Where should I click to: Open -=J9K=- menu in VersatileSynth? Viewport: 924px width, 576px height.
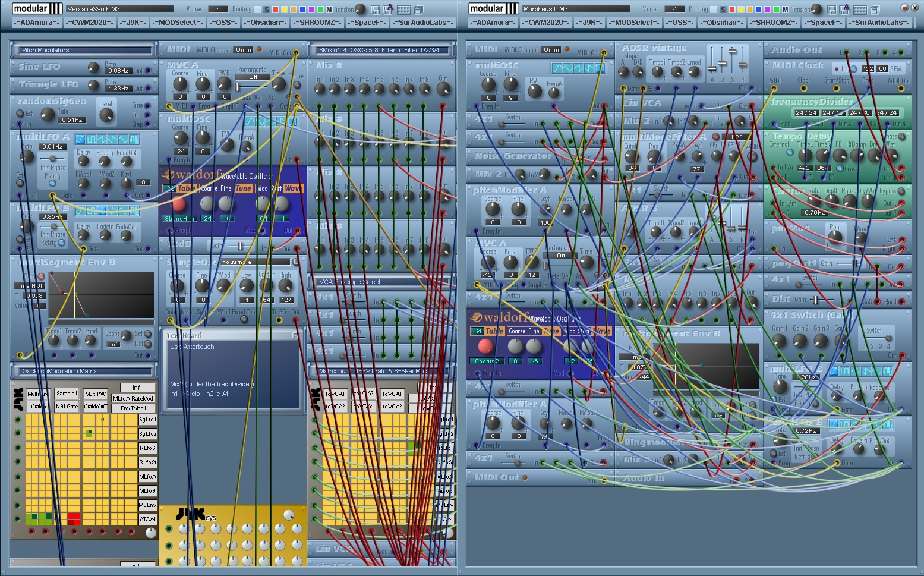pyautogui.click(x=133, y=23)
